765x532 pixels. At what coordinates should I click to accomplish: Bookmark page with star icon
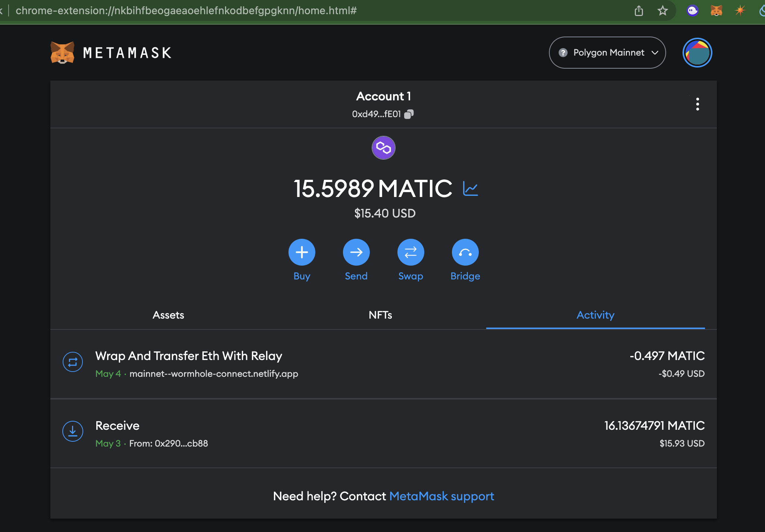coord(662,10)
